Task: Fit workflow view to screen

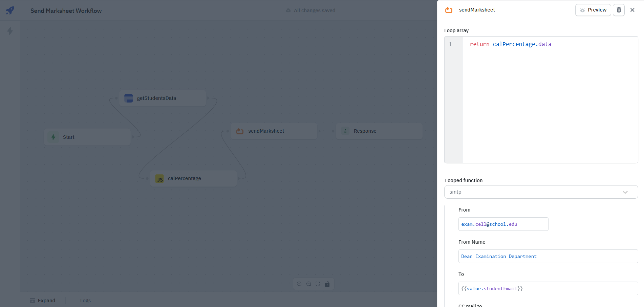Action: (318, 284)
